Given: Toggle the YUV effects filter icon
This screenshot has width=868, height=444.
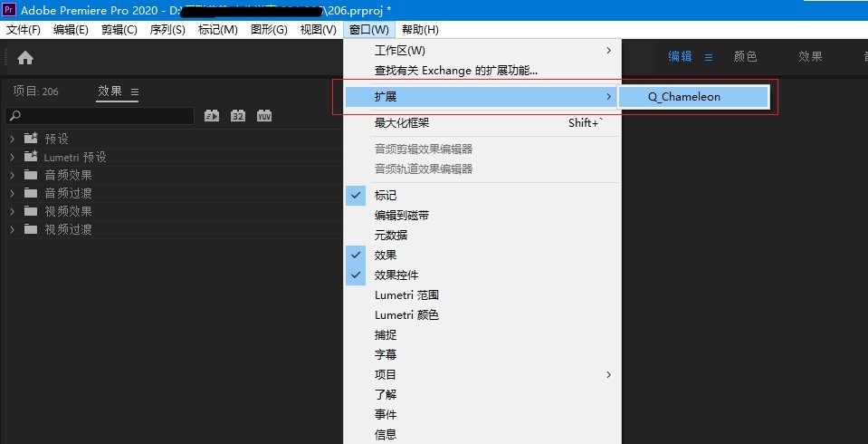Looking at the screenshot, I should click(264, 116).
